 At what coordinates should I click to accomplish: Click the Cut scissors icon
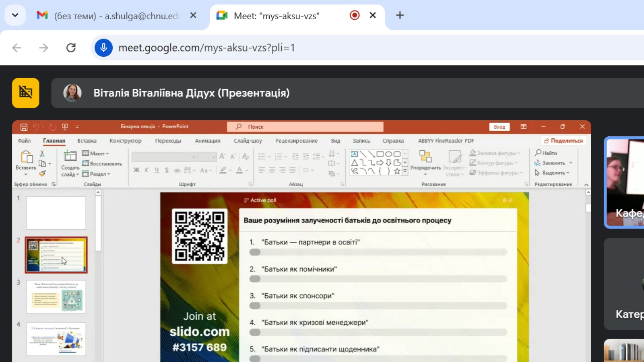click(42, 154)
